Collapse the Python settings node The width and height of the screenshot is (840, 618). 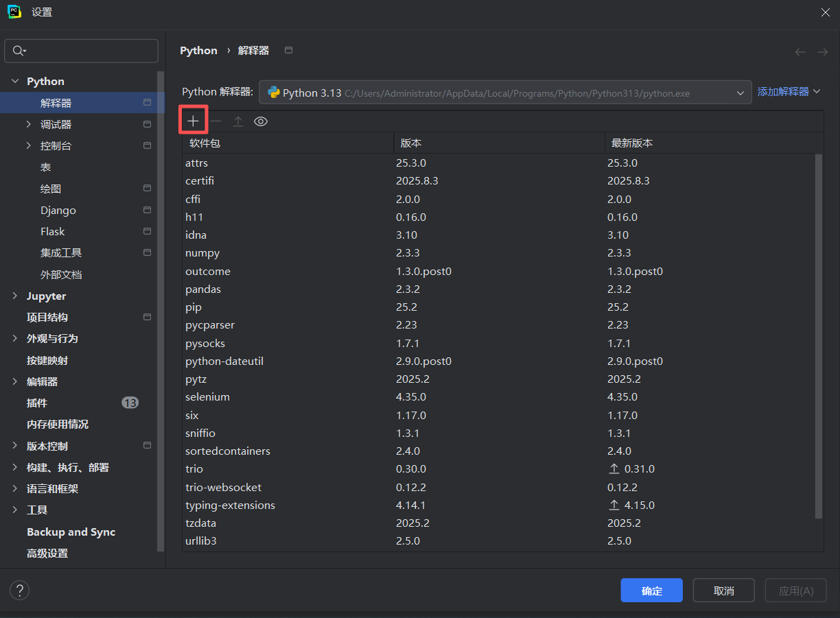(x=15, y=82)
